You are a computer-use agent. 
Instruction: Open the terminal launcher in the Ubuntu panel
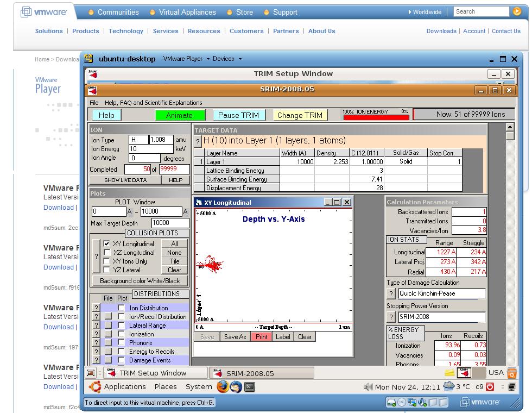[250, 386]
